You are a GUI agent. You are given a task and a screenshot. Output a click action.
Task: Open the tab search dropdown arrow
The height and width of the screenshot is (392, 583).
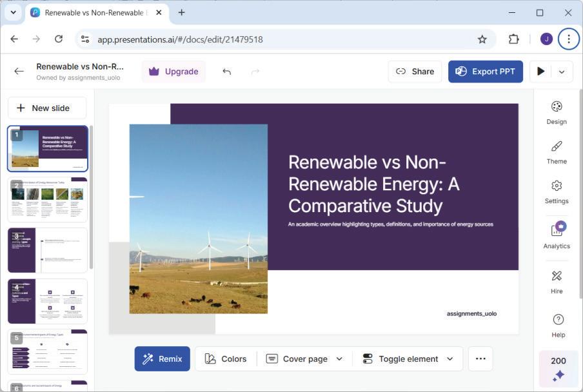14,12
